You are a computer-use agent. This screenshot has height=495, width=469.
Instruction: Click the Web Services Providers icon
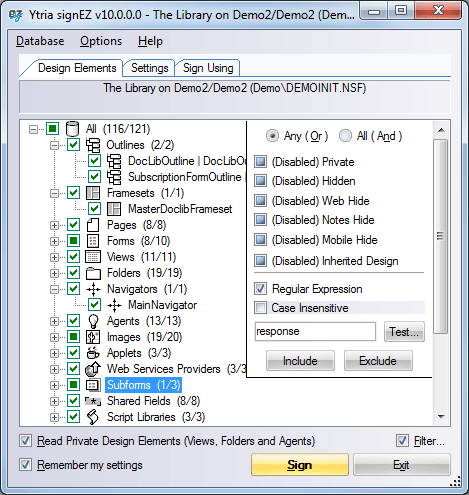[x=93, y=369]
